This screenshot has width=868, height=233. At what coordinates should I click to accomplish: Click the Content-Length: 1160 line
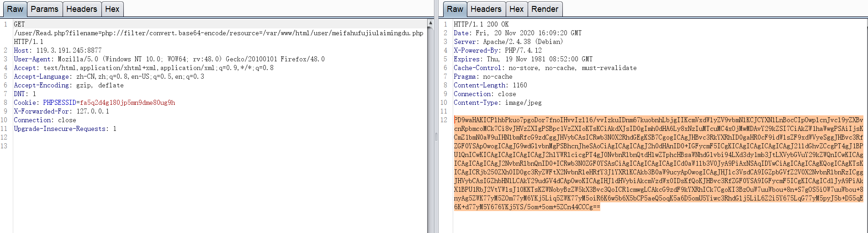(490, 85)
